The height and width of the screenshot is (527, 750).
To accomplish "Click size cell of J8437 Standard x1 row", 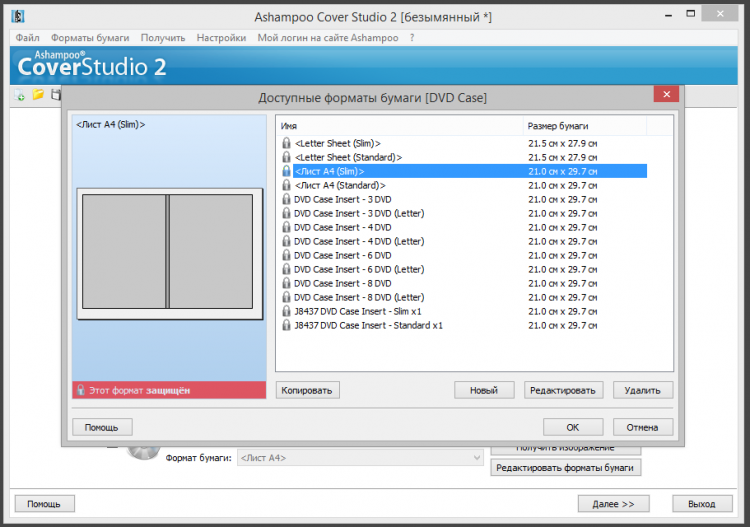I will [x=562, y=325].
